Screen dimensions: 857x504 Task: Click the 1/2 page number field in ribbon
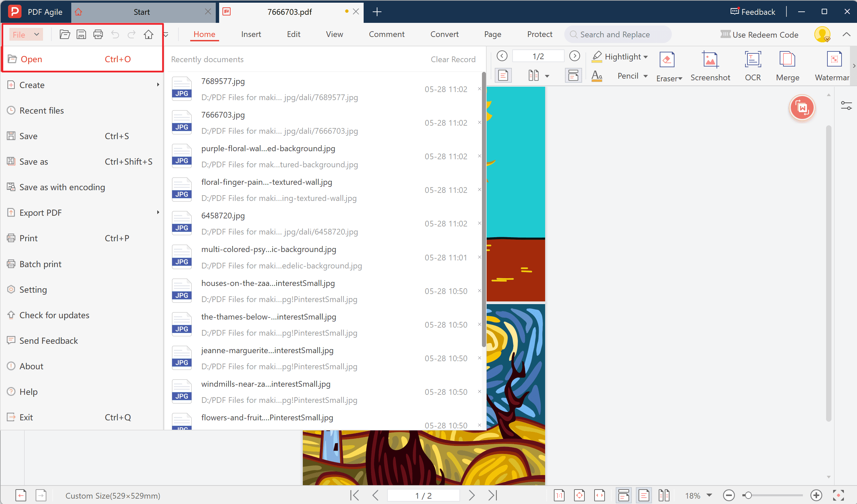click(538, 56)
